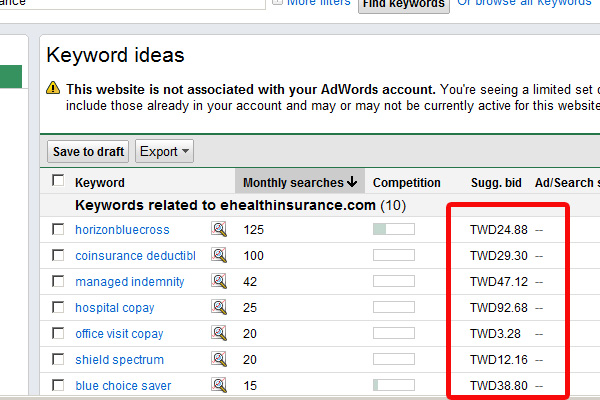Click the keyword search input field

pos(132,4)
